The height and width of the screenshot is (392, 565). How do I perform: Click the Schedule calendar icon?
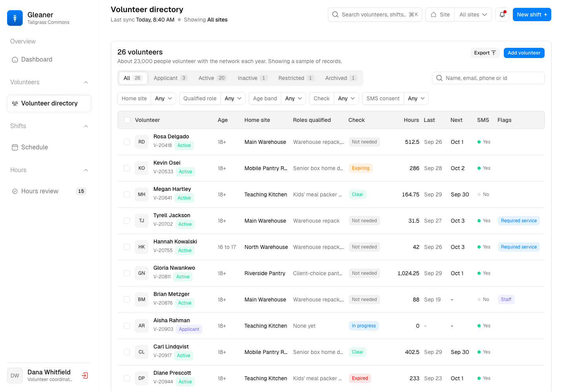pos(15,147)
